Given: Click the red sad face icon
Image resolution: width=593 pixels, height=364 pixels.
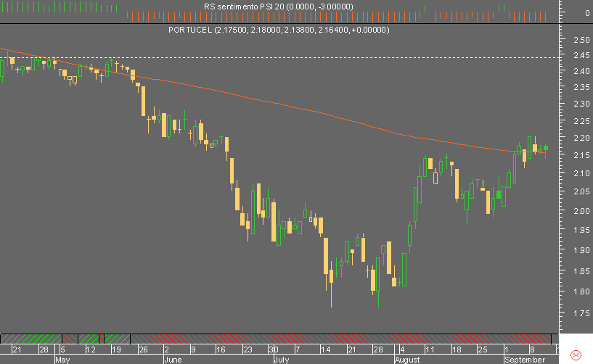Looking at the screenshot, I should [576, 355].
